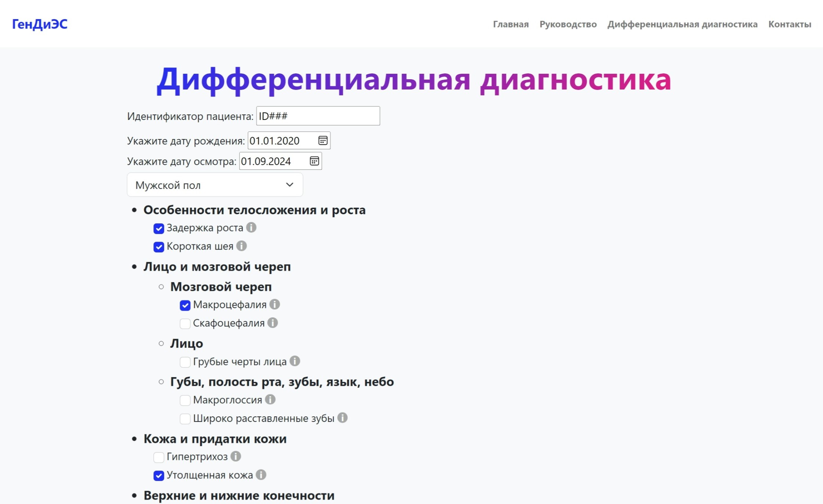The image size is (823, 504).
Task: Show info for Грубые черты лица
Action: click(295, 361)
